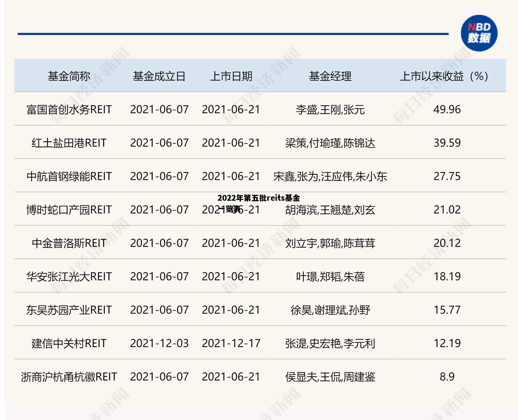The height and width of the screenshot is (420, 518).
Task: Click 东吴苏园产业REIT listing date 2021-06-21
Action: tap(231, 310)
